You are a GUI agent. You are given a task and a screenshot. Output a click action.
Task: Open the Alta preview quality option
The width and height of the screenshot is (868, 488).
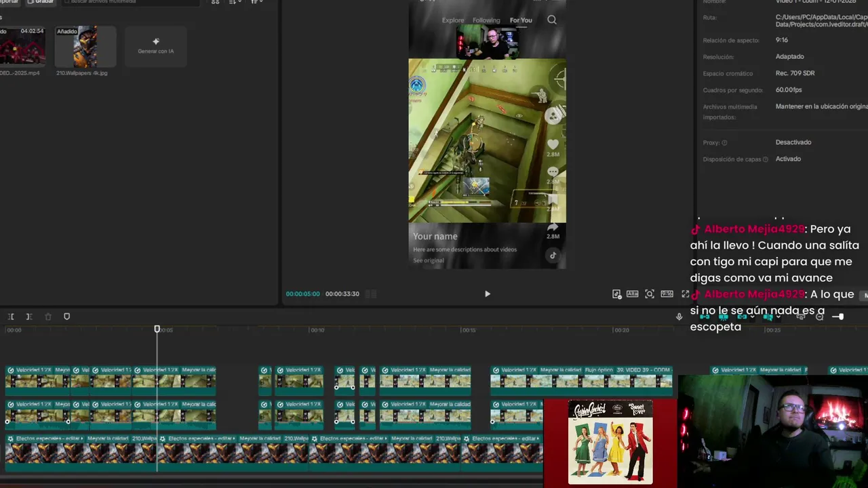[x=632, y=293]
